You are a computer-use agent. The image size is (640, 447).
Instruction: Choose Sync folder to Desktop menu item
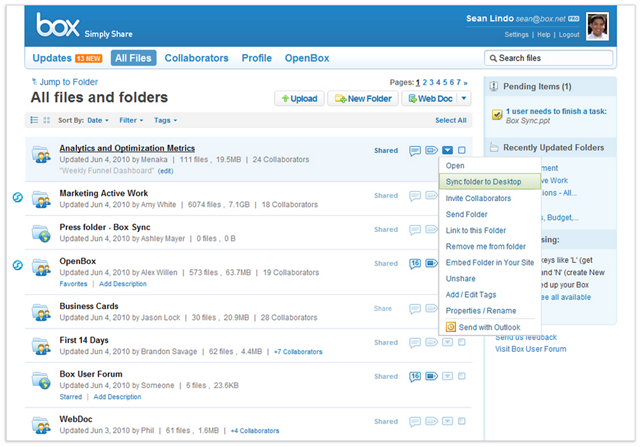pos(490,182)
